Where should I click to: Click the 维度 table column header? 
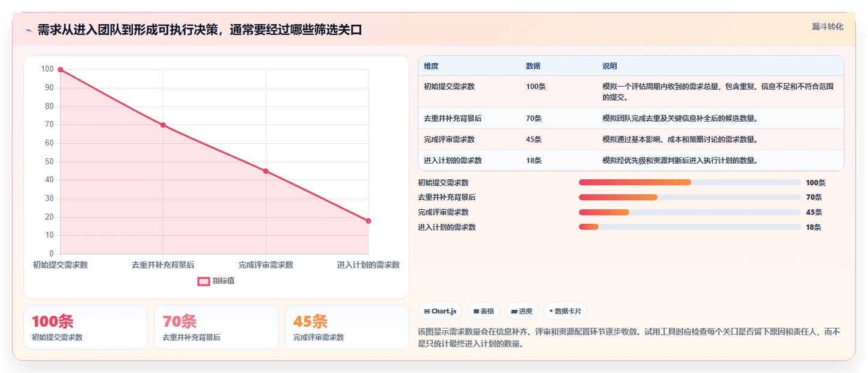[x=431, y=66]
